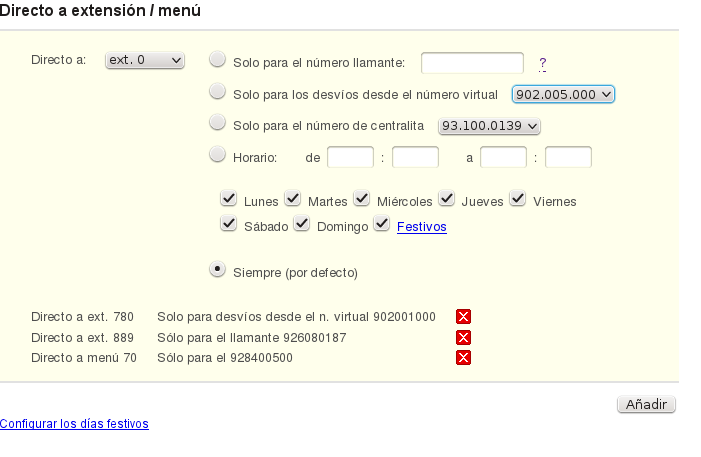Select 'Solo para el número llamante' radio

[217, 60]
